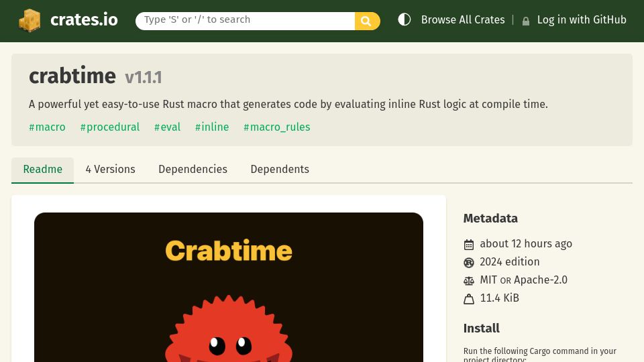644x362 pixels.
Task: Click 'about 12 hours ago' publish time
Action: (526, 244)
